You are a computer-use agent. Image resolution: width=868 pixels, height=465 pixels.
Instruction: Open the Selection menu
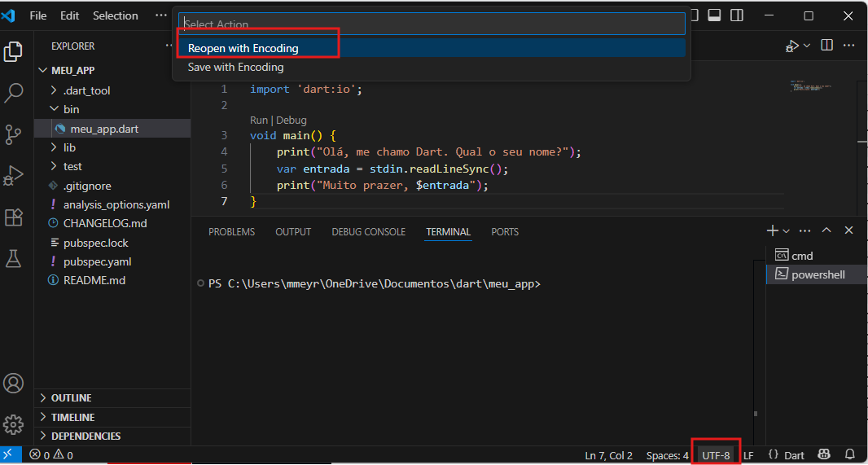[115, 16]
